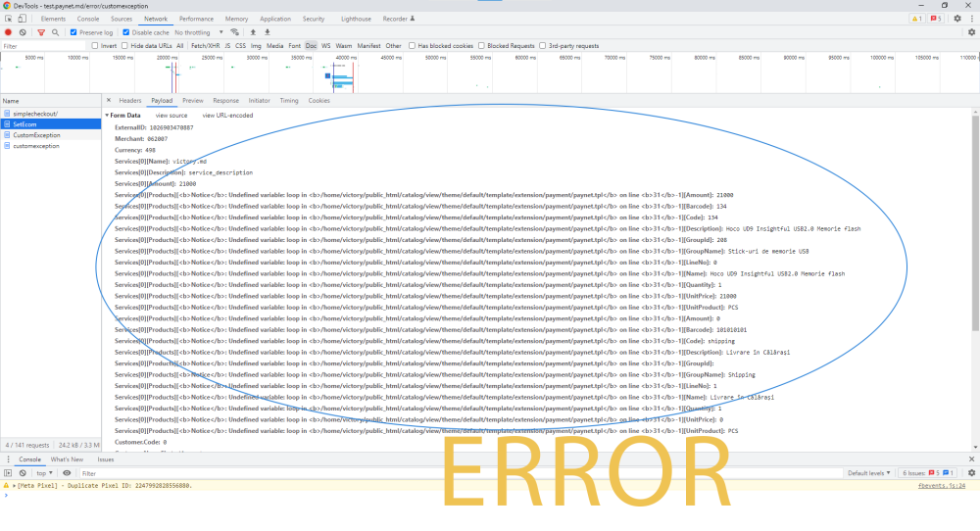Toggle the Preserve log checkbox

pyautogui.click(x=73, y=32)
